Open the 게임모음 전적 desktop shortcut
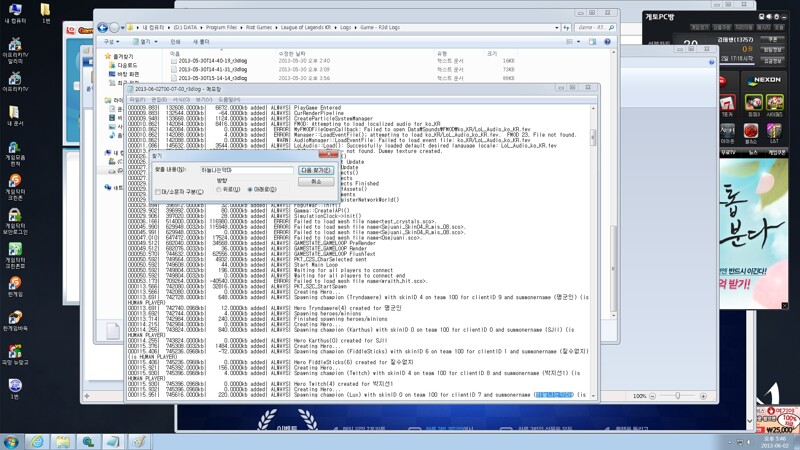Screen dimensions: 800x450 click(15, 154)
